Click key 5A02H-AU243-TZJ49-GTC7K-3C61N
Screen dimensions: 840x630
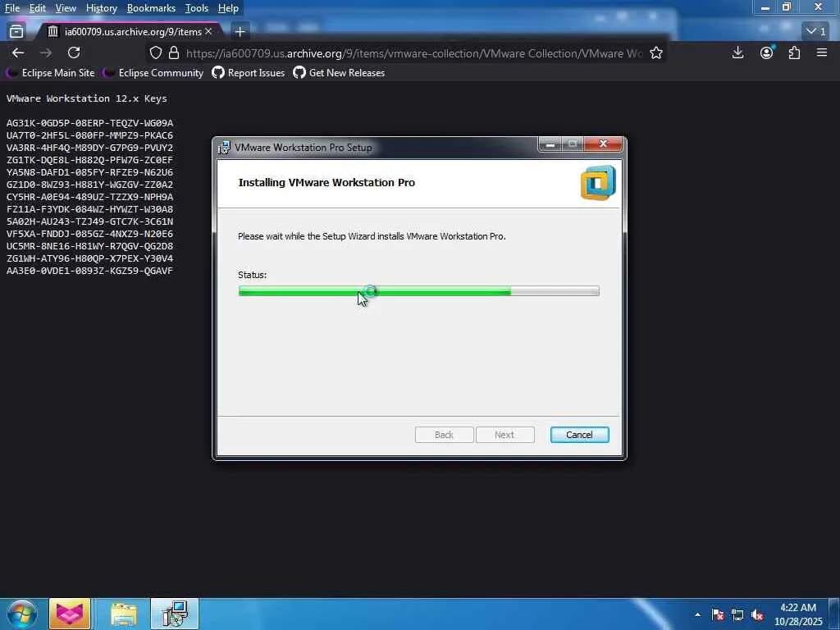pyautogui.click(x=89, y=221)
